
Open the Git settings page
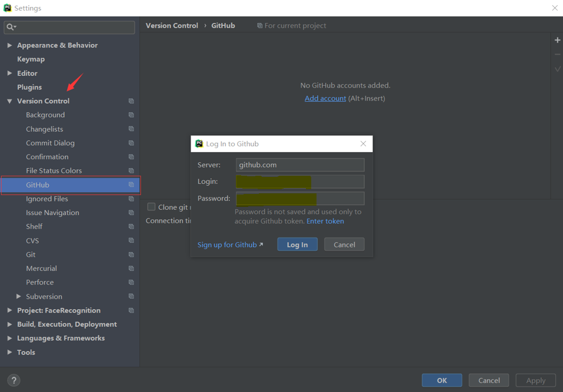tap(31, 254)
